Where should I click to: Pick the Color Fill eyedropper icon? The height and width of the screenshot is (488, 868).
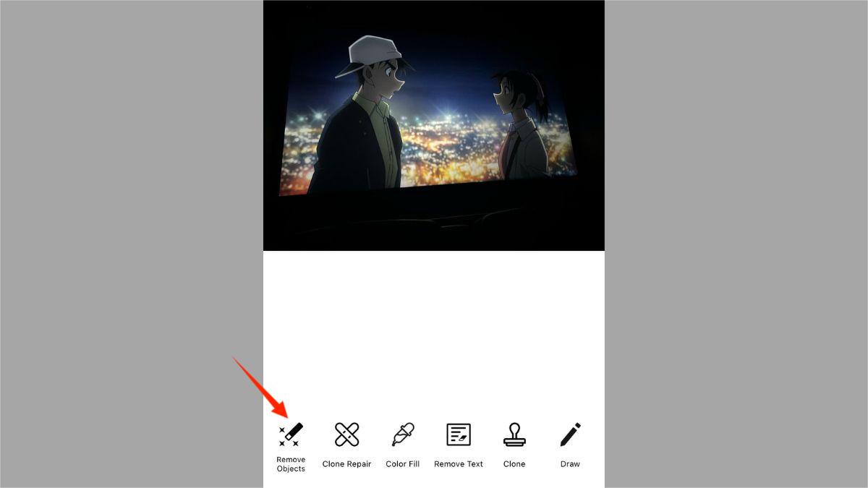[402, 435]
